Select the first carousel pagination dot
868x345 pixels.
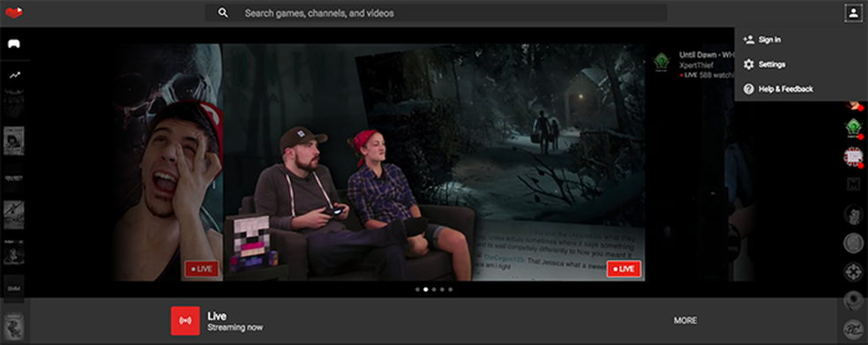[x=417, y=289]
